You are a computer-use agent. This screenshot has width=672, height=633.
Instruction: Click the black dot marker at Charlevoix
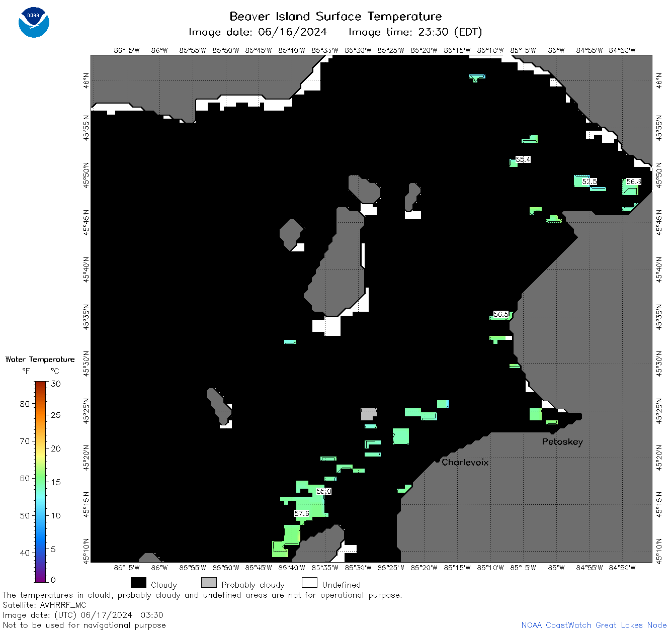click(x=437, y=460)
